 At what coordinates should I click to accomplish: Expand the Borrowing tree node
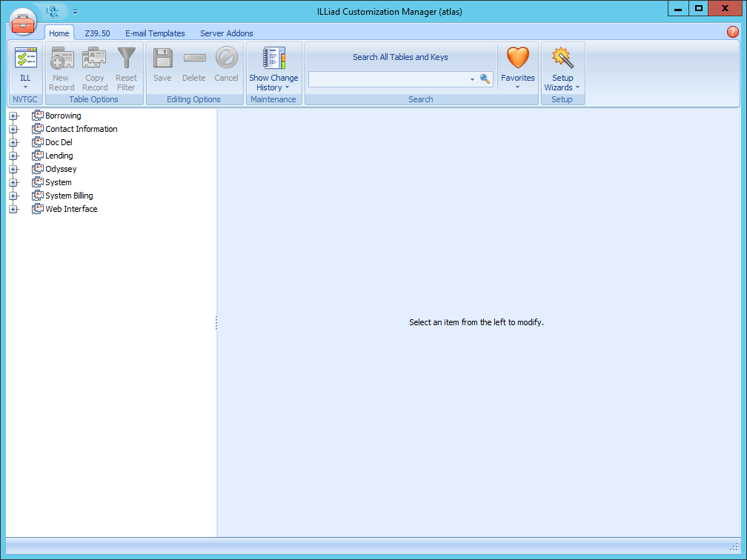click(x=13, y=116)
